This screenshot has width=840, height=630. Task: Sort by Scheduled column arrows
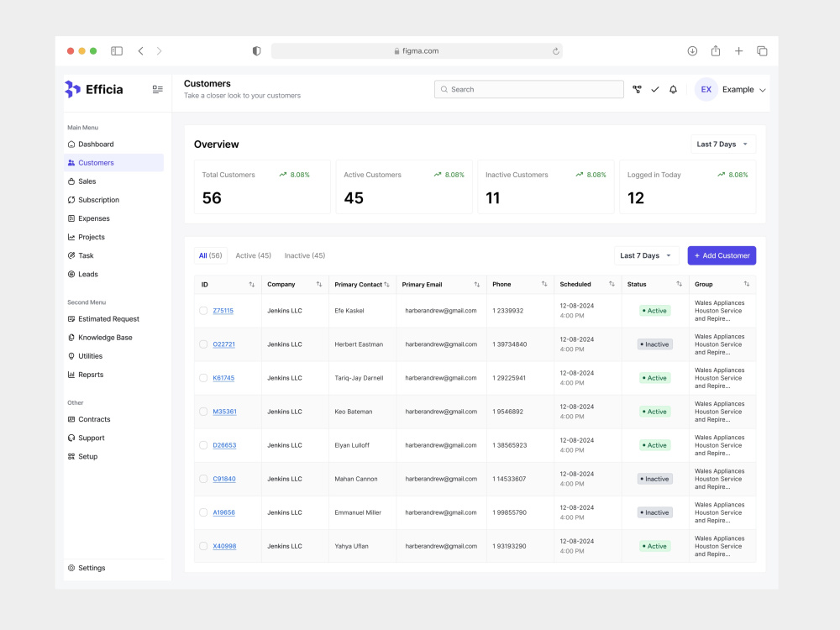[612, 284]
